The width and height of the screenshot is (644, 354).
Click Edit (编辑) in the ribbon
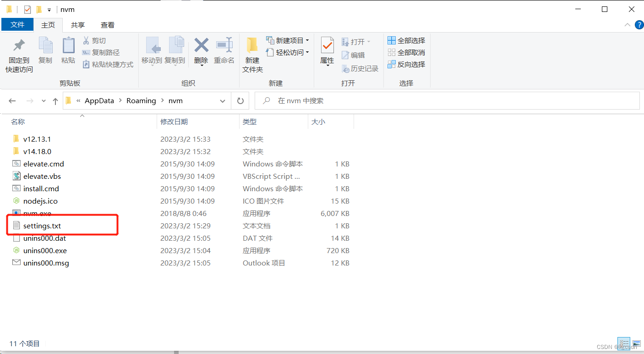353,55
